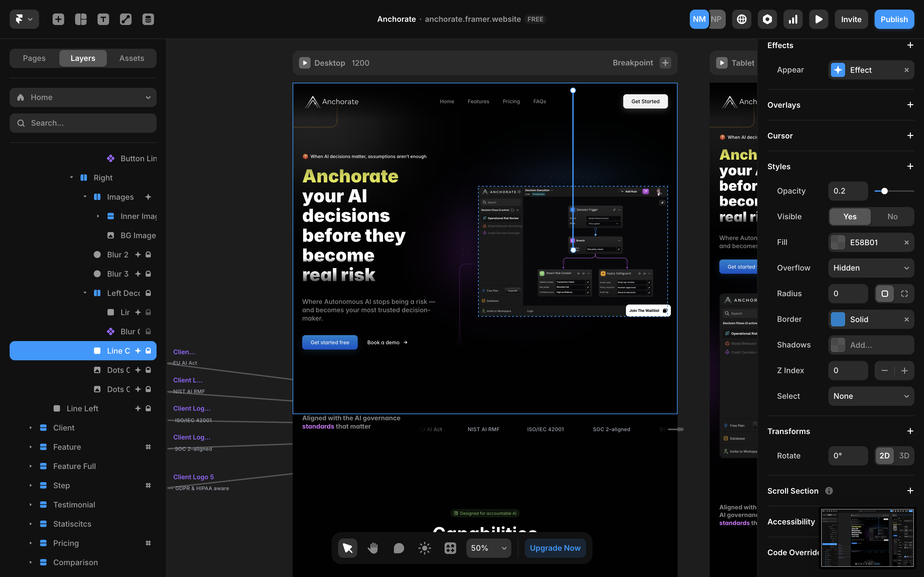Open site settings hexagon icon
Screen dimensions: 924x577
[767, 19]
